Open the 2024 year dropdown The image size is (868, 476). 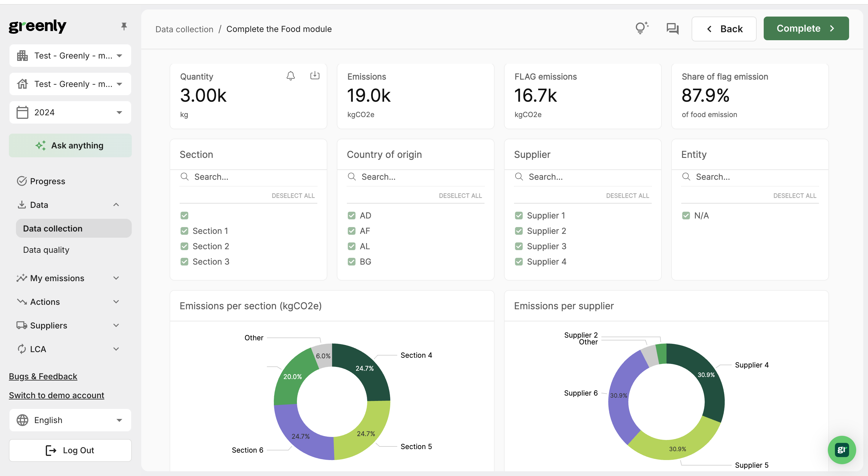[x=70, y=112]
